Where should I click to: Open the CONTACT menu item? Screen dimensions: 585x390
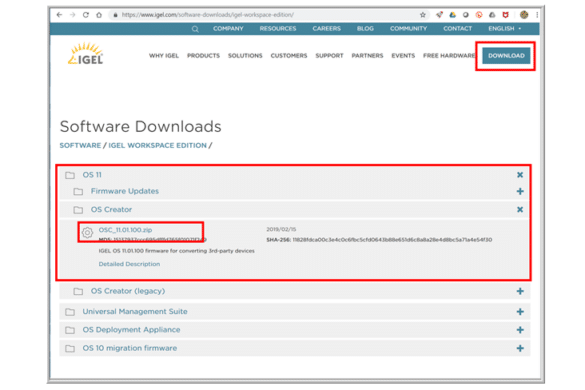click(x=457, y=28)
